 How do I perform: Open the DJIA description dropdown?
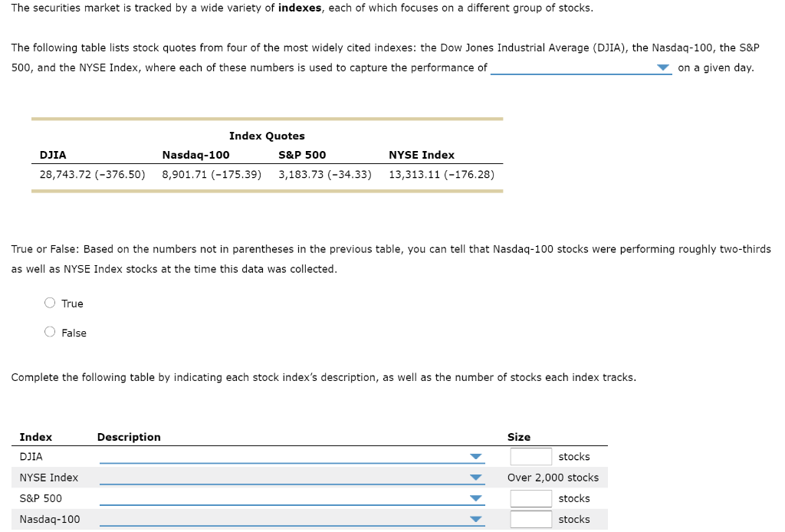[x=292, y=456]
